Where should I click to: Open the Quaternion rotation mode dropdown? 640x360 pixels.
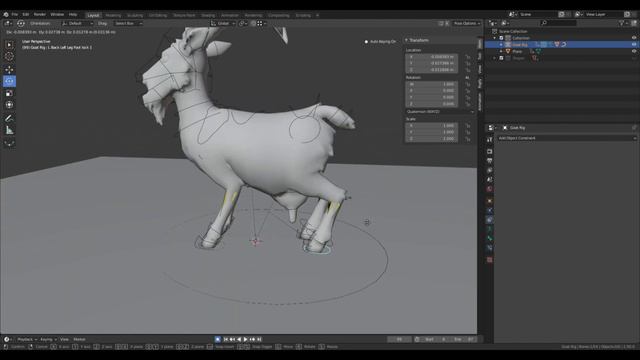[x=440, y=111]
